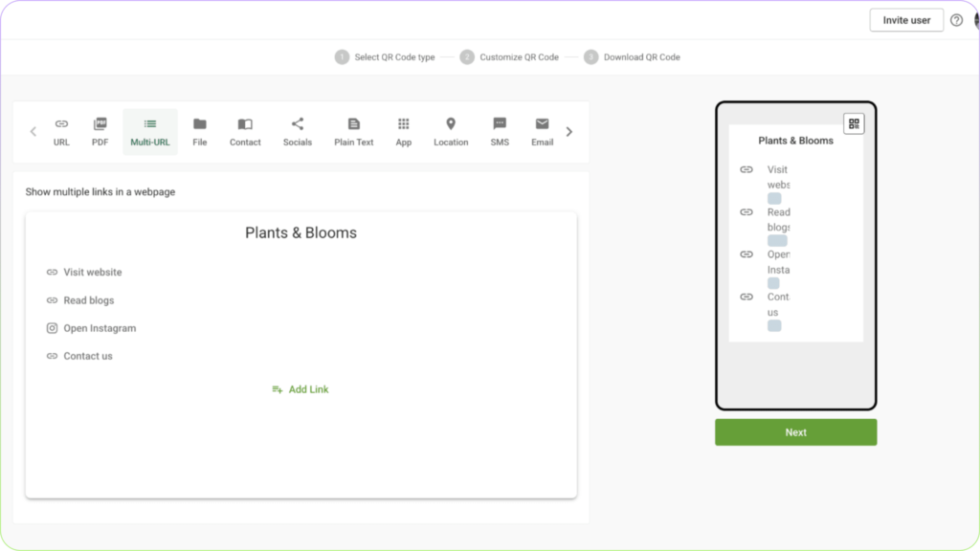Select the PDF QR code type

100,131
